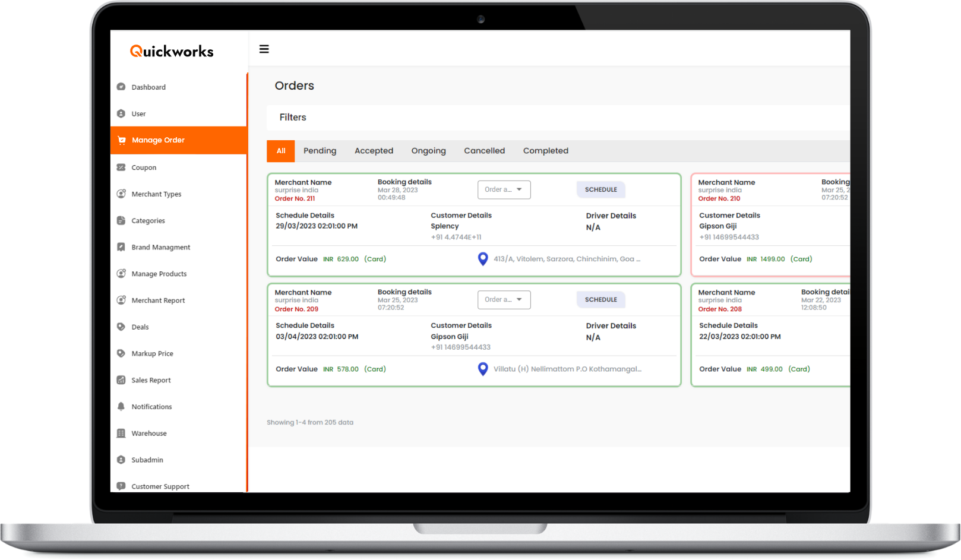Switch to the Cancelled tab
Viewport: 961px width, 560px height.
(x=485, y=151)
